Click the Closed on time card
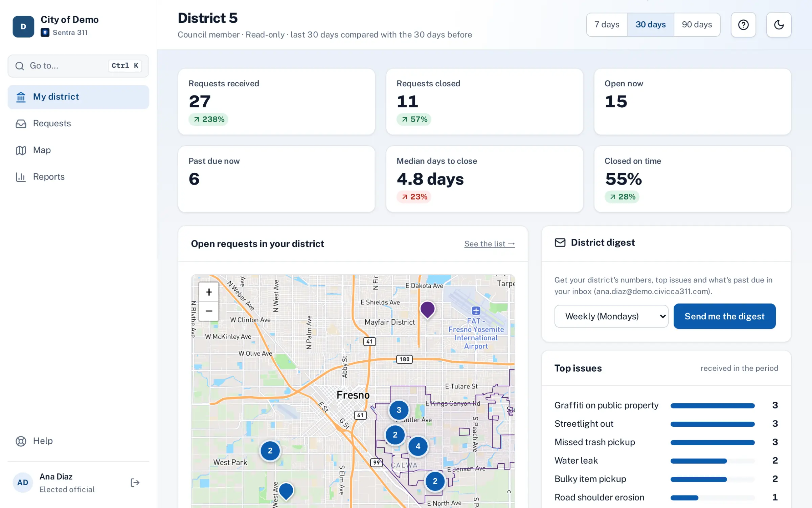This screenshot has width=812, height=508. [693, 179]
